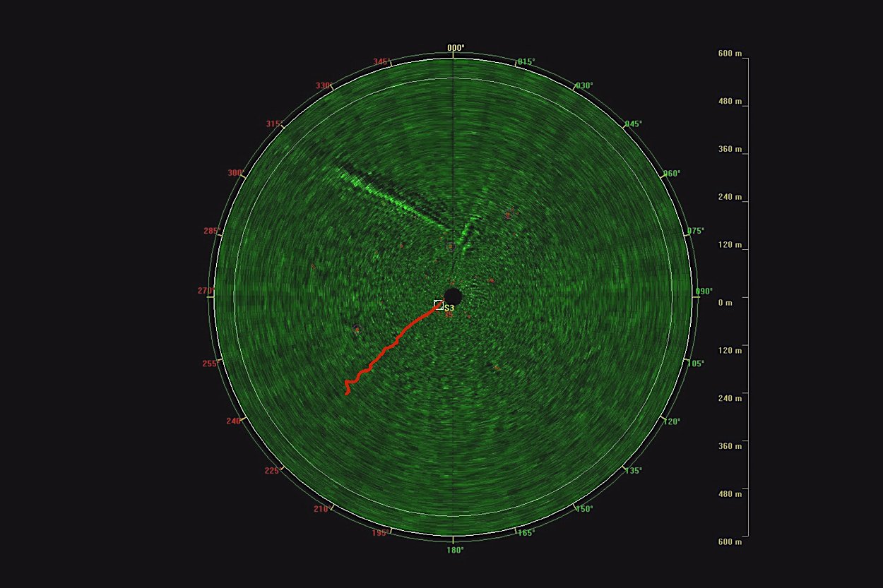Click the 270° bearing label

click(x=206, y=290)
